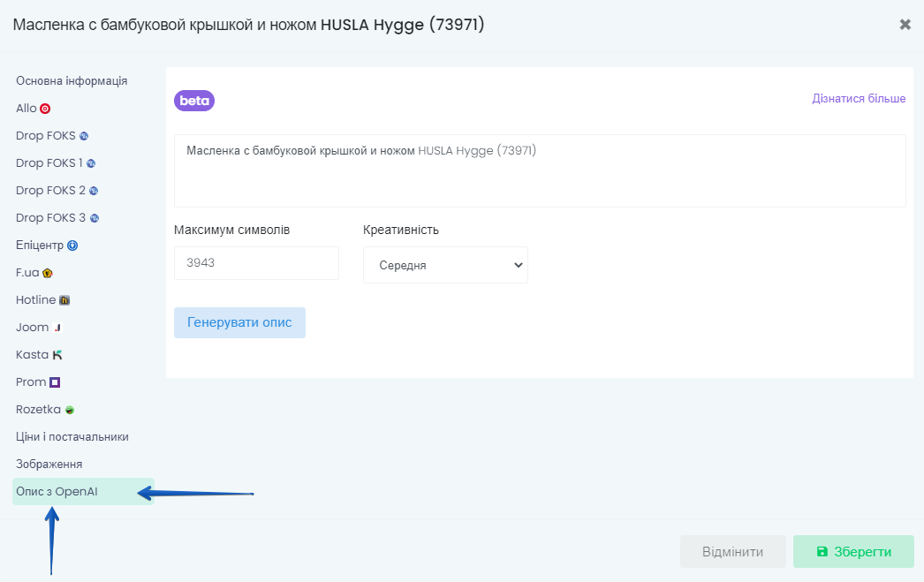924x582 pixels.
Task: Click the Епіцентр blue circle icon
Action: (72, 246)
